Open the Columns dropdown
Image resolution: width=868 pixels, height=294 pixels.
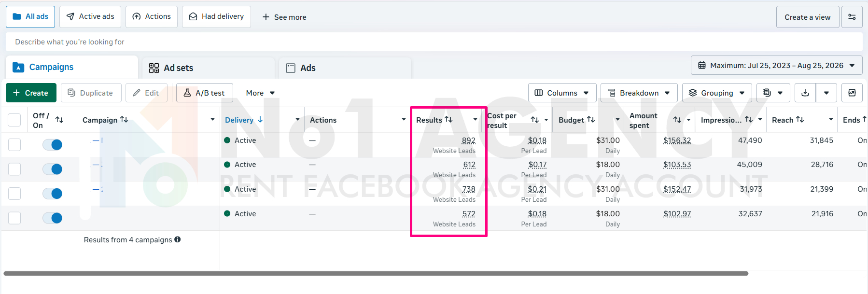562,93
